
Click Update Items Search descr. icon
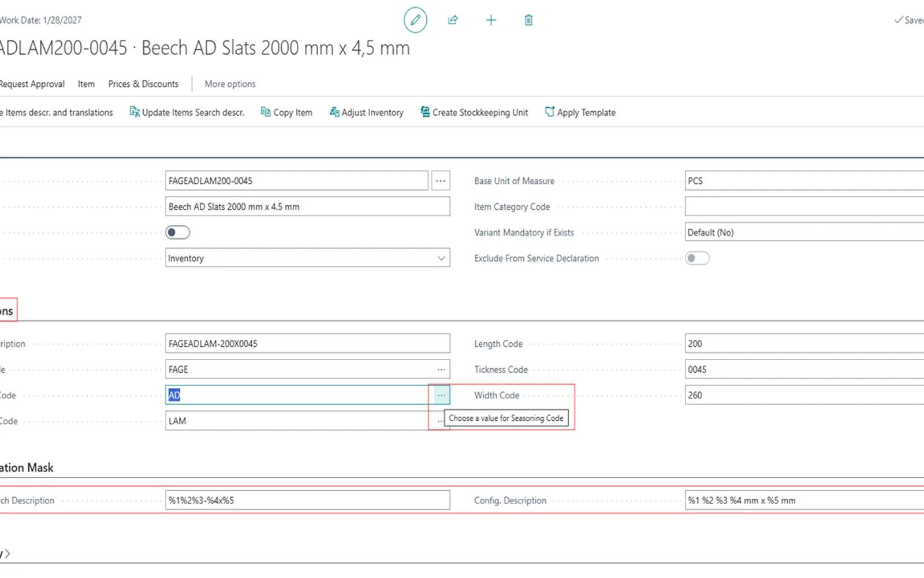click(135, 112)
